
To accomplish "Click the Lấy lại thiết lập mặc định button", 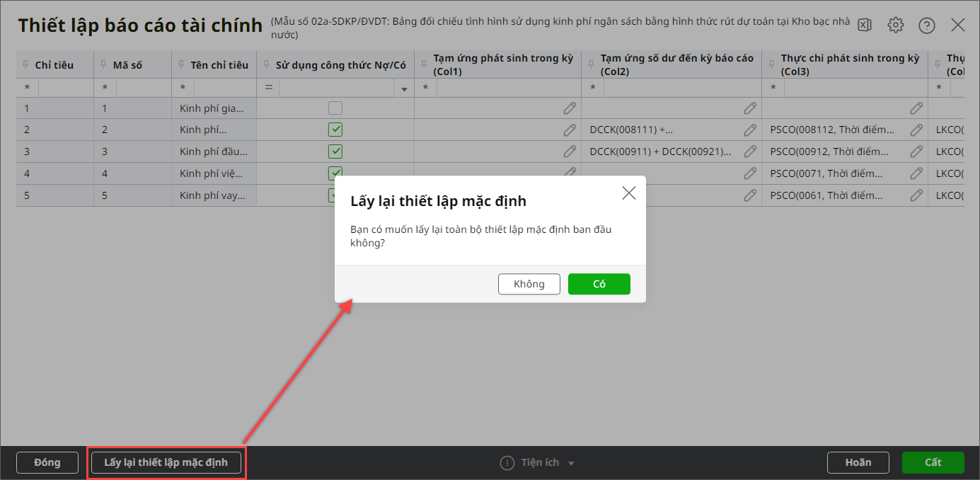I will (166, 462).
